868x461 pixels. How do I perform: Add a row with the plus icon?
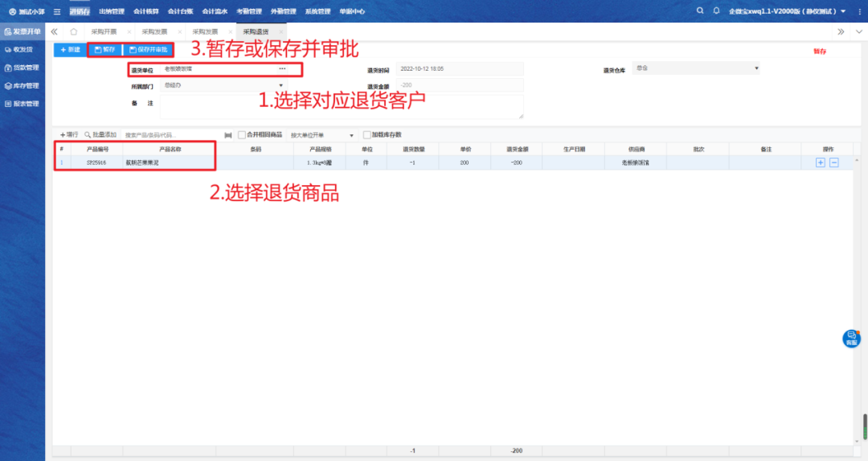pos(821,163)
